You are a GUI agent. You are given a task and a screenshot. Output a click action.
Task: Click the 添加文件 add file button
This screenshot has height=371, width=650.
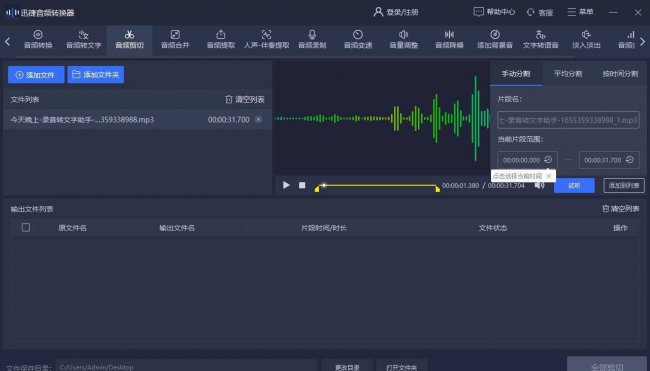point(36,75)
